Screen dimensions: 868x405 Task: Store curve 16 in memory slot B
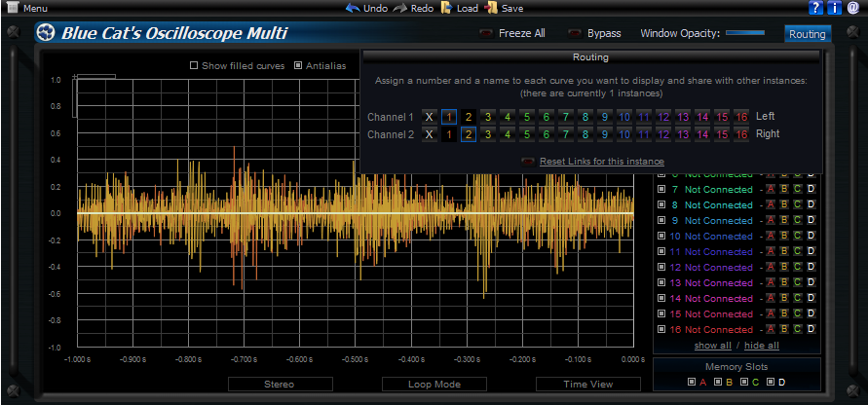pyautogui.click(x=784, y=329)
